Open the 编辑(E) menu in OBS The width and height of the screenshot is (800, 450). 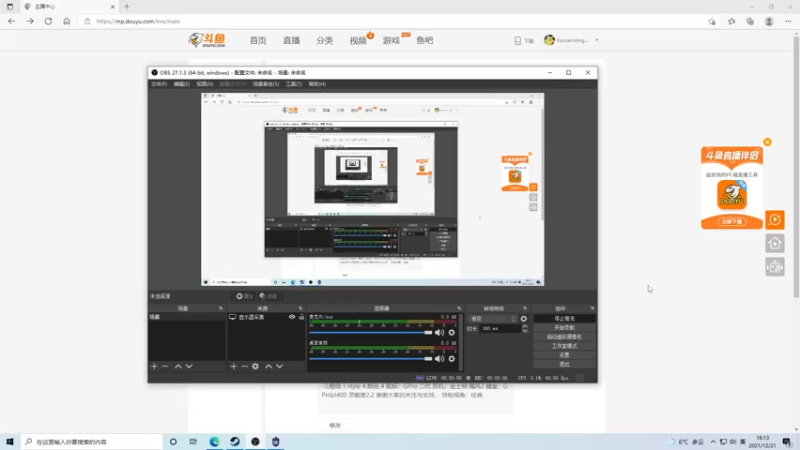(182, 84)
